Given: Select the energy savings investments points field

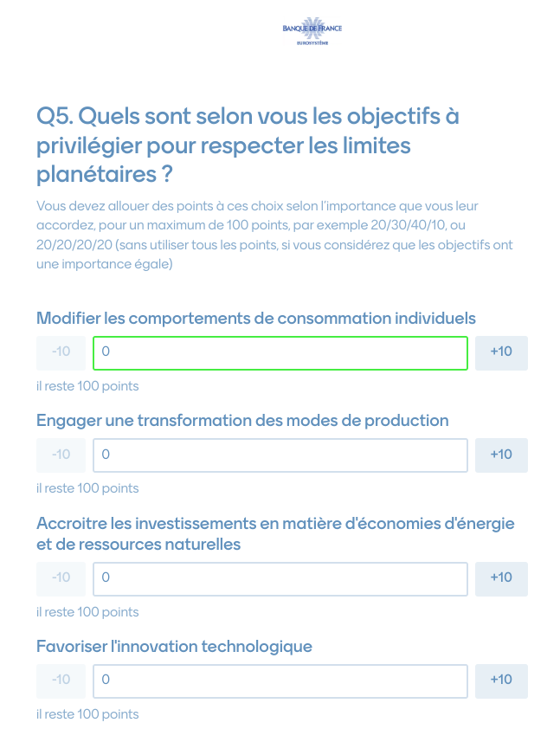Looking at the screenshot, I should [x=280, y=578].
